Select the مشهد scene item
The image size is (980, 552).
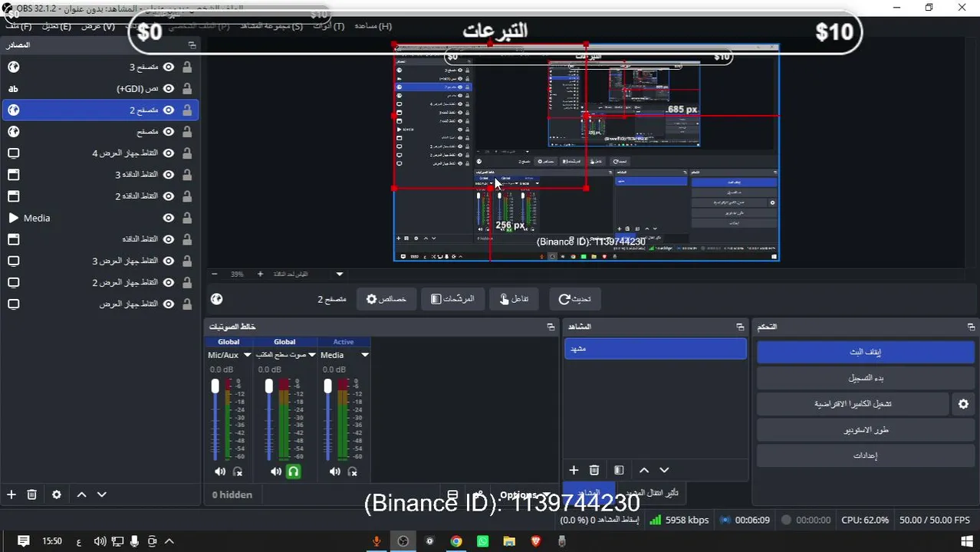(656, 349)
